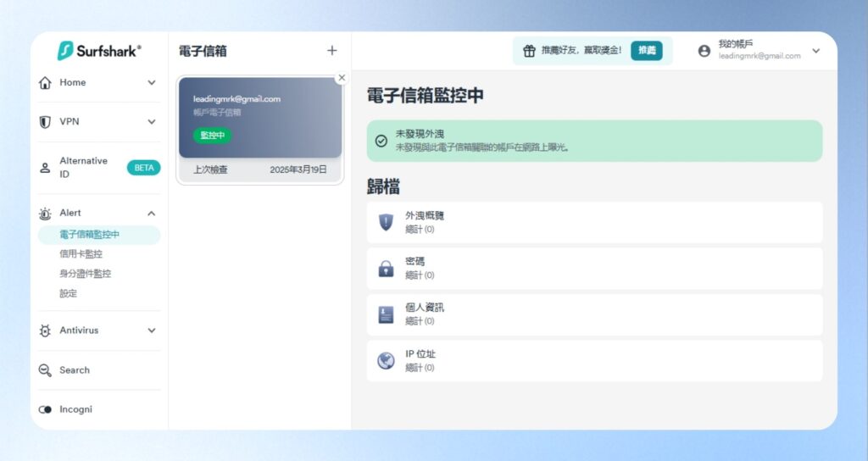Open the 外洩概覽 row
The image size is (868, 461).
point(594,222)
